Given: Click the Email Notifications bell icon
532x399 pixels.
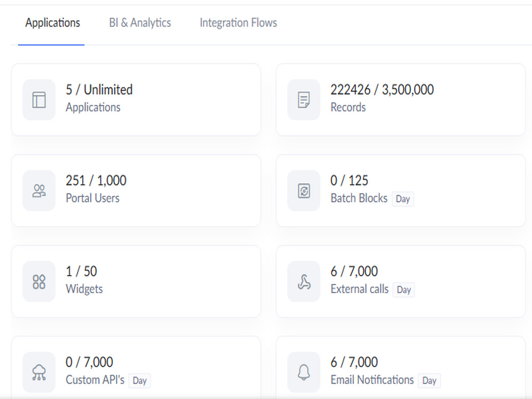Looking at the screenshot, I should [304, 372].
